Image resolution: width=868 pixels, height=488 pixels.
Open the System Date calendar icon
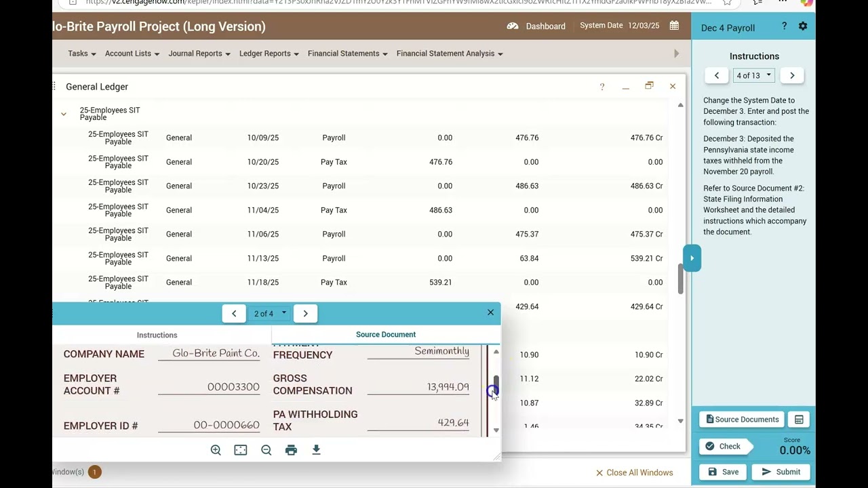[x=674, y=26]
